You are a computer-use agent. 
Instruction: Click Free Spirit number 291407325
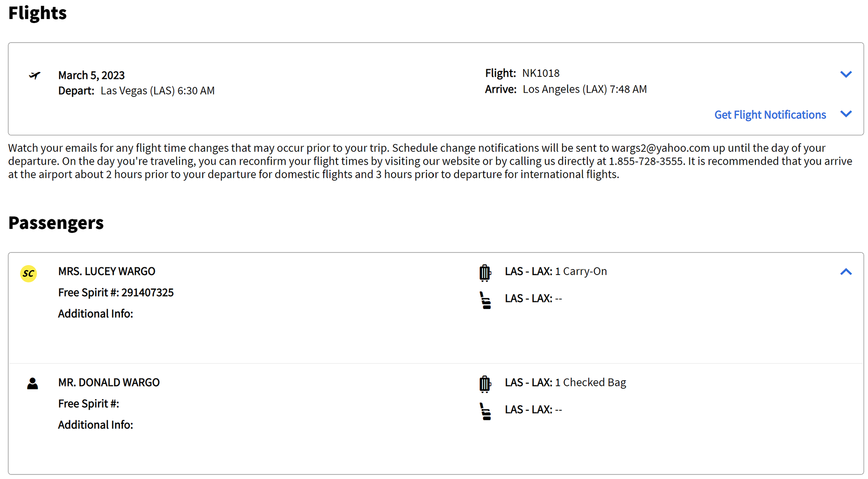point(147,293)
